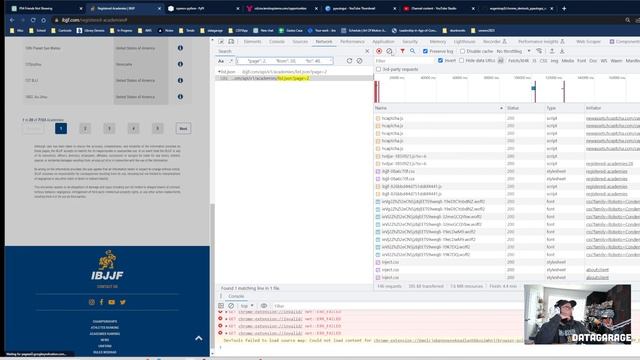The height and width of the screenshot is (360, 640).
Task: Click the red record network log icon
Action: (x=379, y=51)
